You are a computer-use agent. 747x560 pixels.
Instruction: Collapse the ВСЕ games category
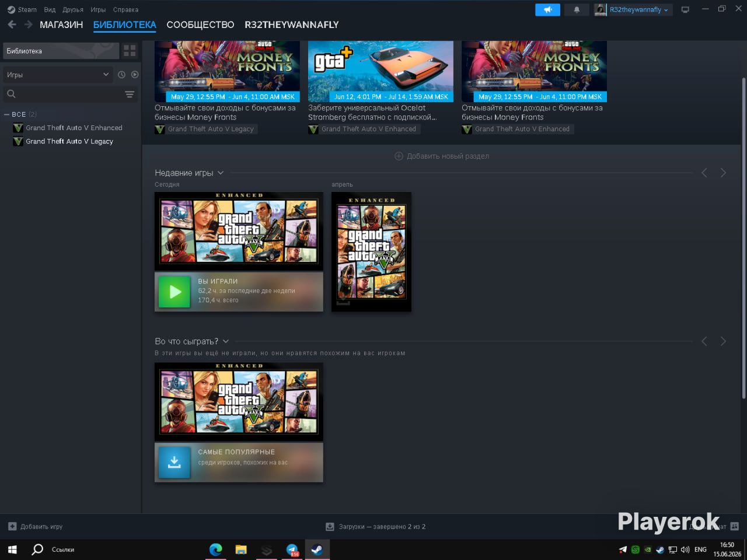(x=7, y=114)
